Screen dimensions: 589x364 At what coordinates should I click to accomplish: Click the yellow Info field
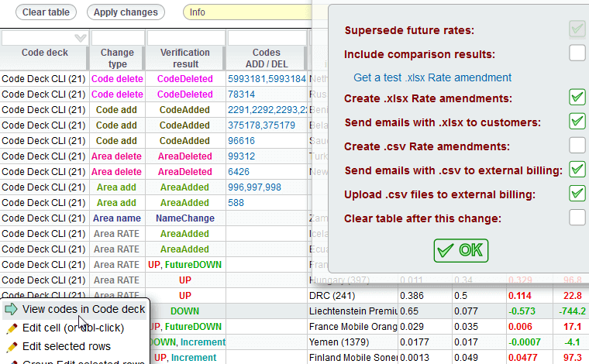pyautogui.click(x=248, y=12)
